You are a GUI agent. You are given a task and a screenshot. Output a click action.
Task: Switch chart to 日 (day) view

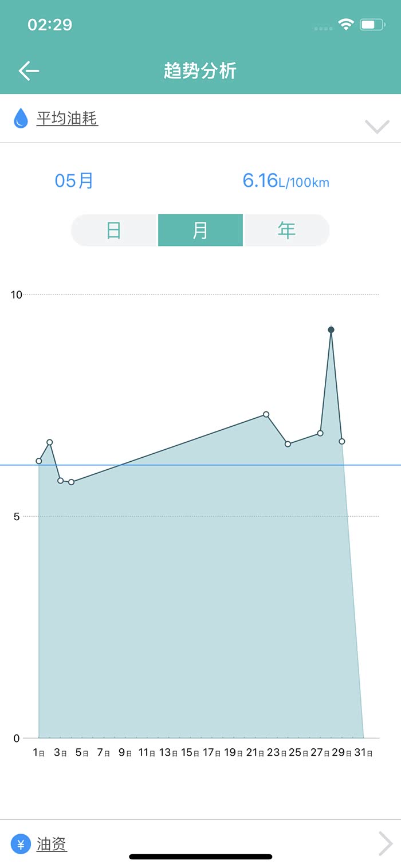tap(114, 230)
